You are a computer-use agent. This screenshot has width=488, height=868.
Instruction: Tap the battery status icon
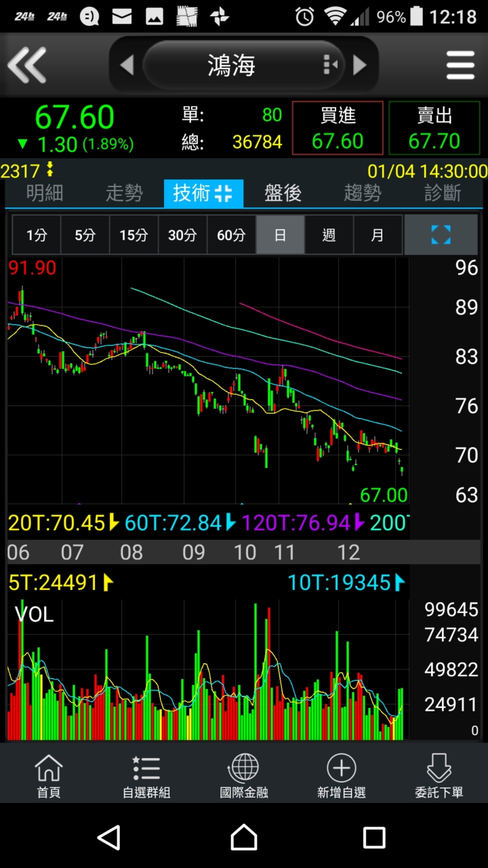coord(417,16)
